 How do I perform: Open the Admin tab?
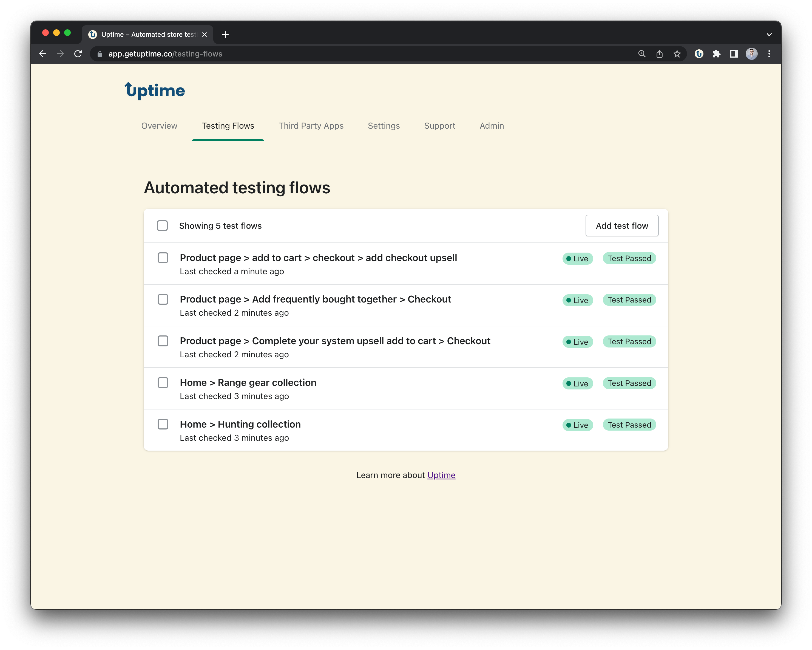[x=492, y=126]
